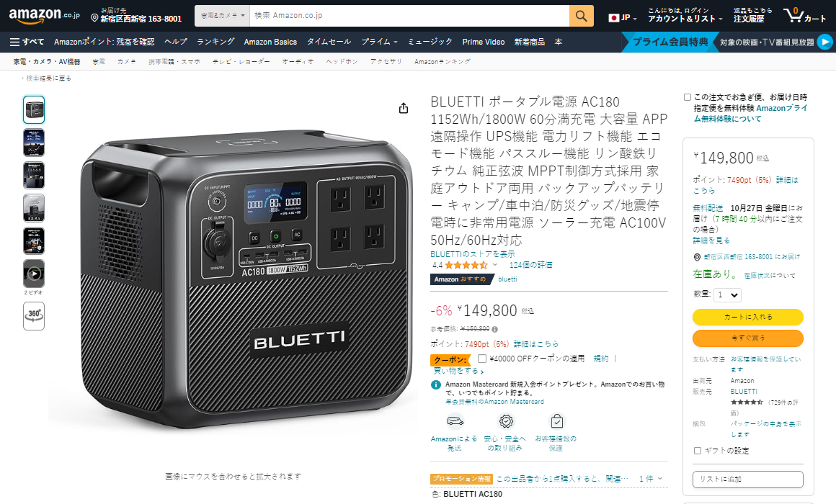Enable the ¥40000 OFF coupon checkbox
The image size is (836, 504).
(x=482, y=359)
